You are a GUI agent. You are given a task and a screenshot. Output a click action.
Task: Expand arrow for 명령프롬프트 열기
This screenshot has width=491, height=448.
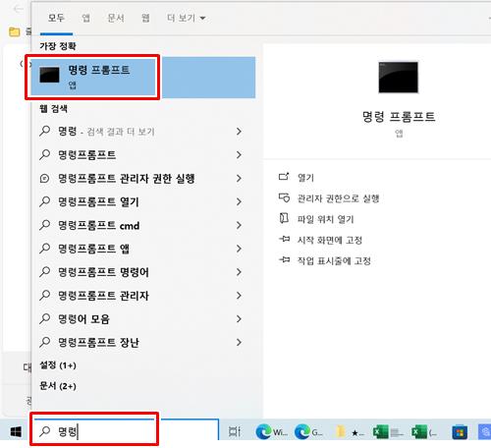point(239,201)
